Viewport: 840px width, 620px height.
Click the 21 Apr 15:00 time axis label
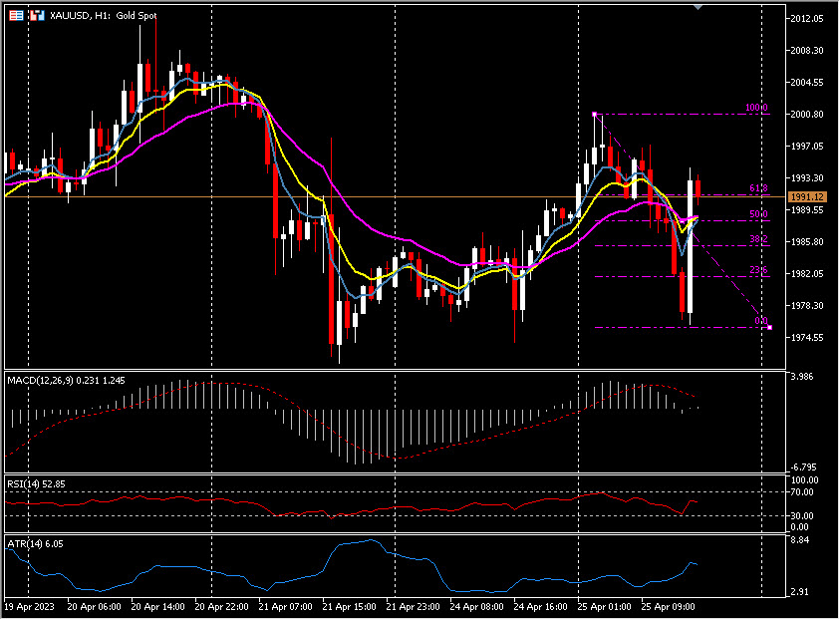354,605
